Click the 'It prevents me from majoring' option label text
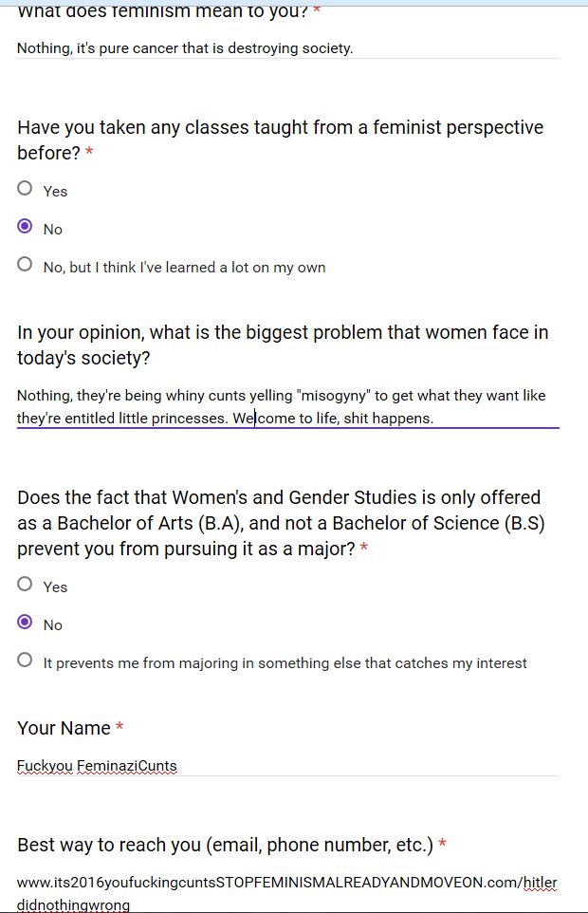The image size is (588, 913). [x=285, y=663]
